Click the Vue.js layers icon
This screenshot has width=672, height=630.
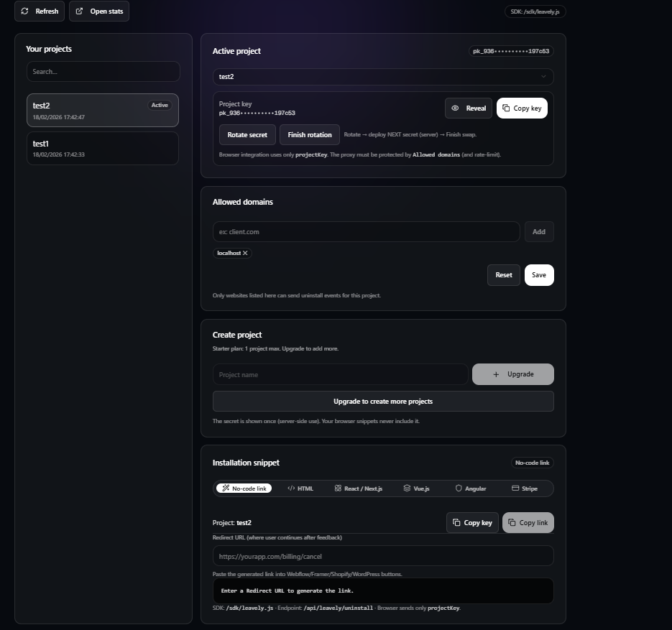406,488
